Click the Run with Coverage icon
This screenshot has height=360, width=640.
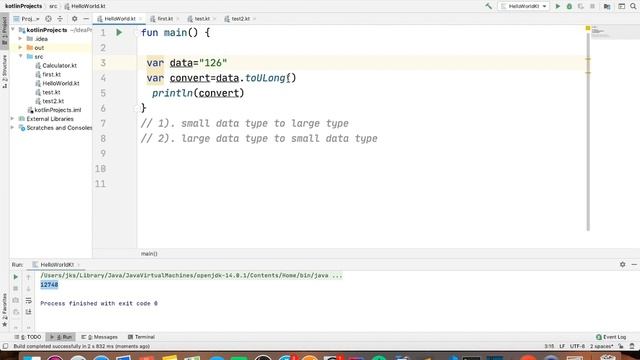pos(580,6)
